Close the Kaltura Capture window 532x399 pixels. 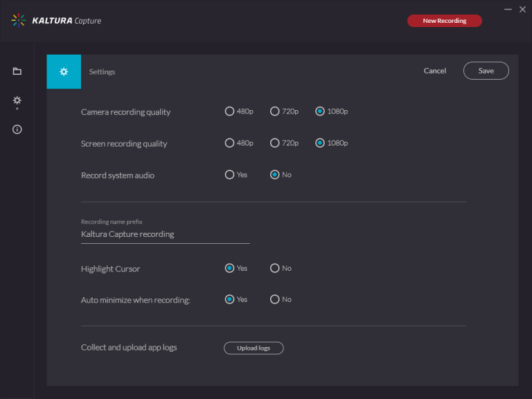coord(522,10)
